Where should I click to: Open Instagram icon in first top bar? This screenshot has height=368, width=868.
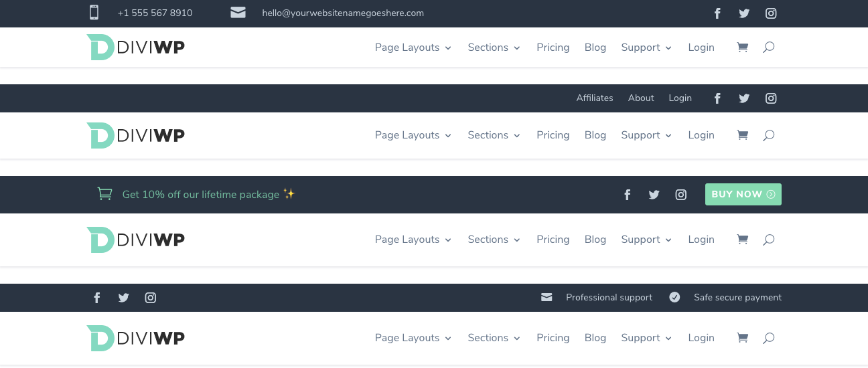[771, 13]
